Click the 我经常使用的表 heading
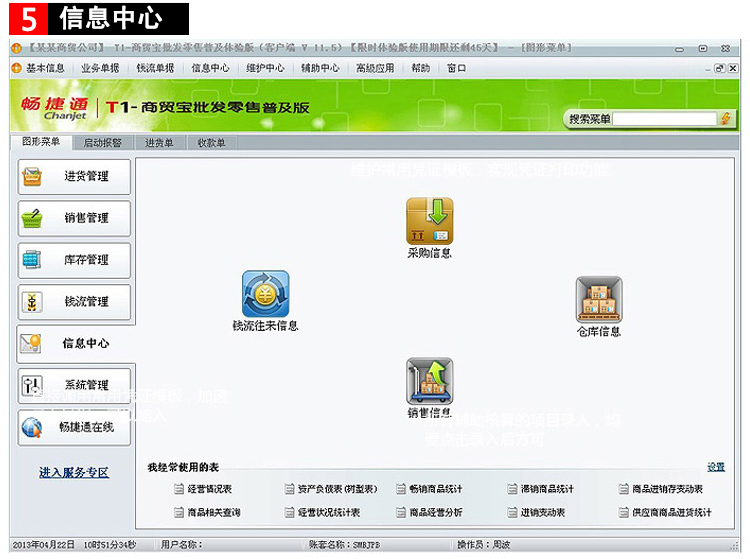 pos(183,467)
